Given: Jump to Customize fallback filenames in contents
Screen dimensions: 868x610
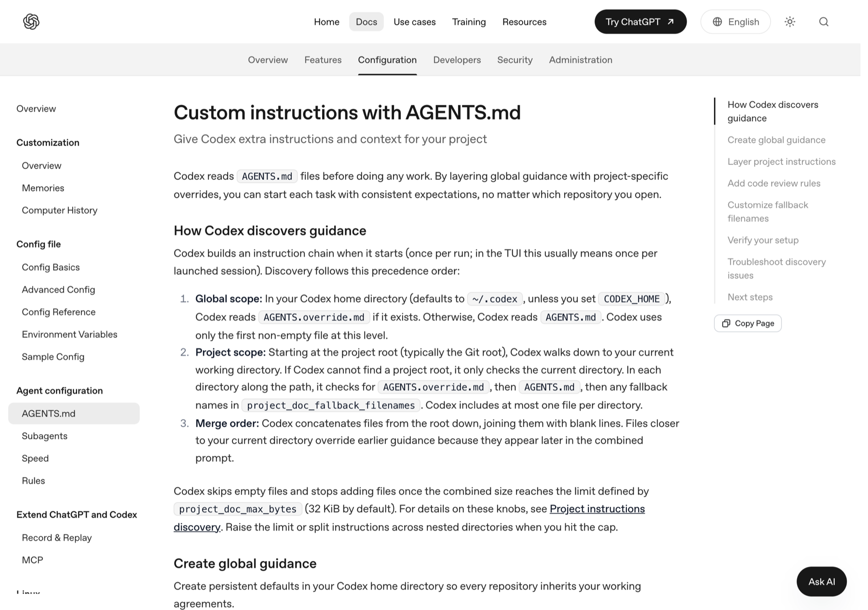Looking at the screenshot, I should coord(768,212).
